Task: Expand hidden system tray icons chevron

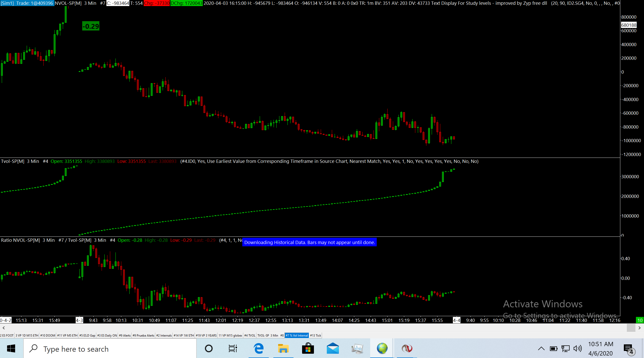Action: pyautogui.click(x=541, y=349)
